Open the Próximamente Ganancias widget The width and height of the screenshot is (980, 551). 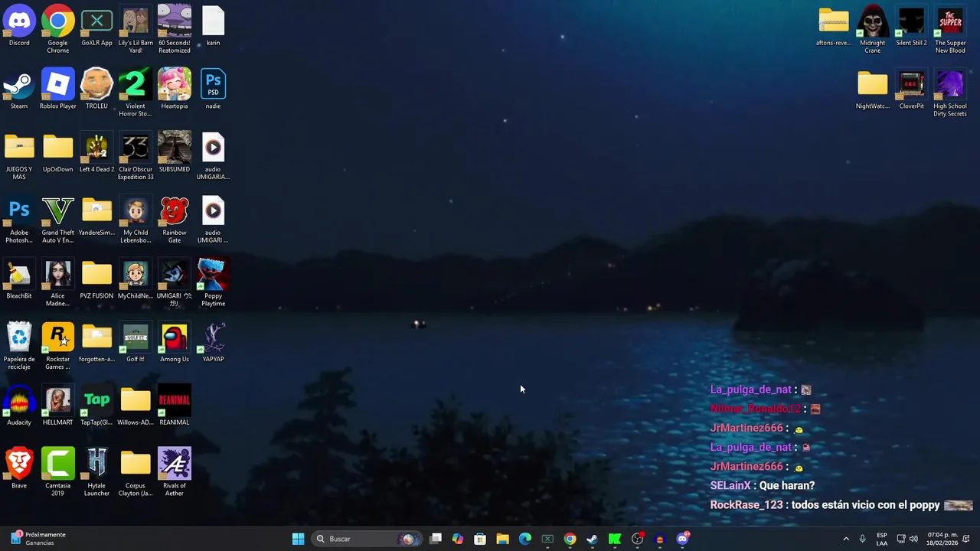click(38, 539)
